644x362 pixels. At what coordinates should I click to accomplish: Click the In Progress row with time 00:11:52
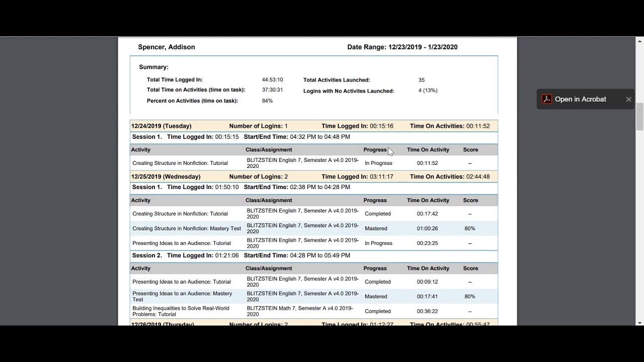click(313, 163)
